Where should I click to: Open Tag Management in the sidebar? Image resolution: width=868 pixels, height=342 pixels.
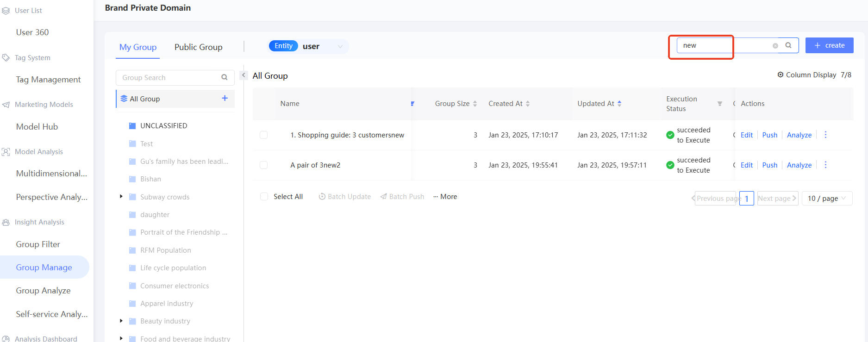[x=49, y=80]
